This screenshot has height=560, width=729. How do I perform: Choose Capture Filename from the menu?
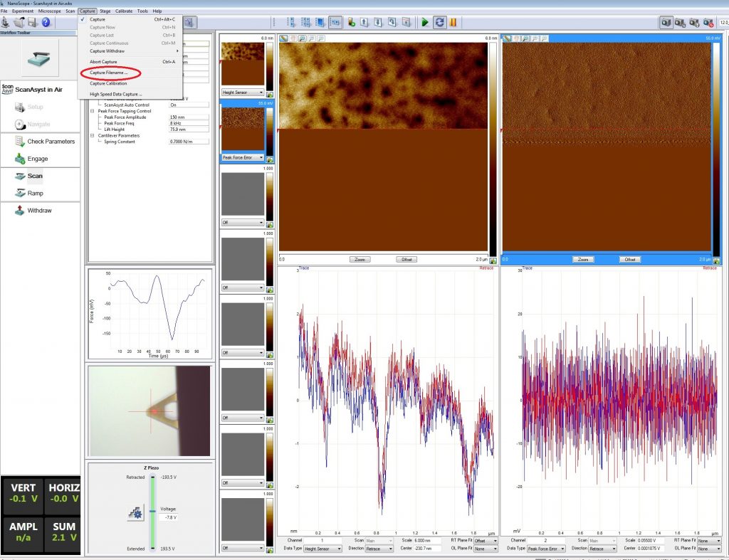(109, 73)
